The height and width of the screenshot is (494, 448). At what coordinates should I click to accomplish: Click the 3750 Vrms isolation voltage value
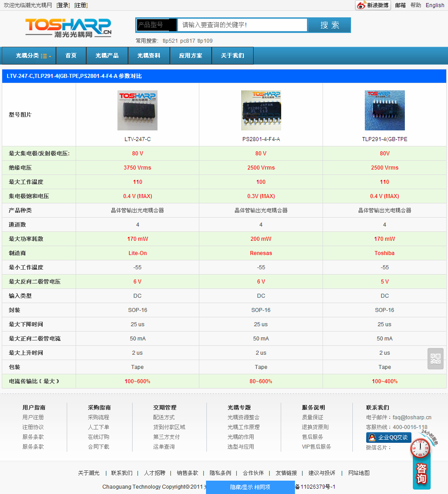coord(137,168)
